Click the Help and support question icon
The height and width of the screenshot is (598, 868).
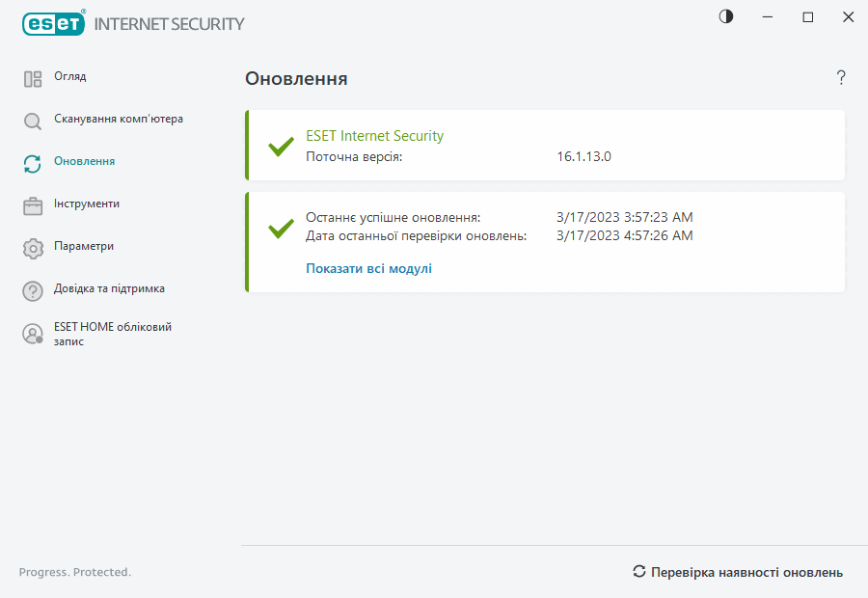[x=33, y=291]
